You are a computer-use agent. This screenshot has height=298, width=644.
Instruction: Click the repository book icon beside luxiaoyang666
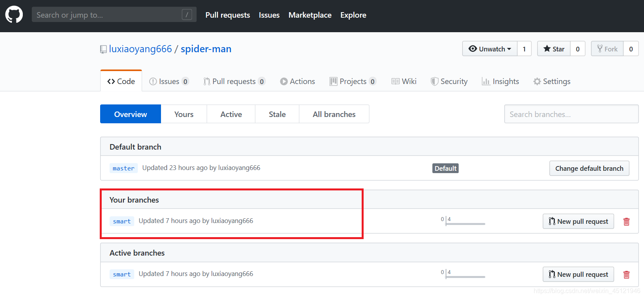pyautogui.click(x=103, y=49)
